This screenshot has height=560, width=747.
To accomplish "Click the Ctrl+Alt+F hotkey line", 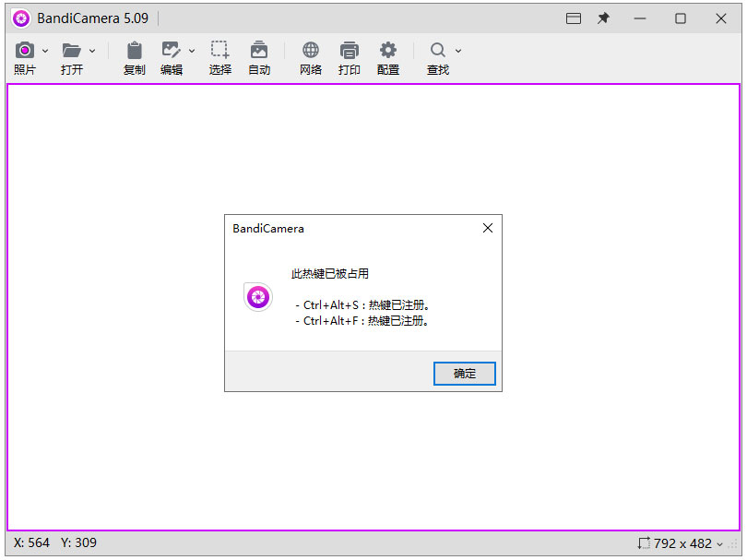I will [362, 321].
